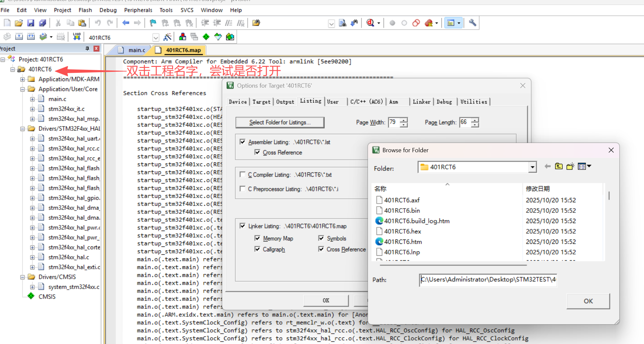The height and width of the screenshot is (344, 644).
Task: Switch to the Debug tab in Options dialog
Action: pos(444,102)
